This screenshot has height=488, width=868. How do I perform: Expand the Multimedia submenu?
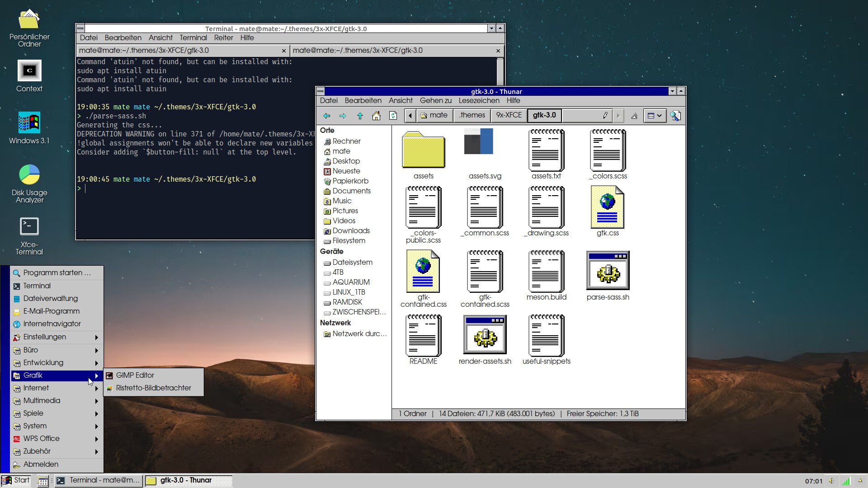pos(57,401)
